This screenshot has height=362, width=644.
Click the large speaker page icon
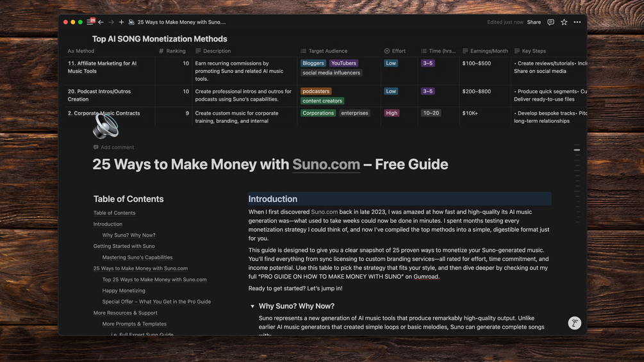click(106, 126)
